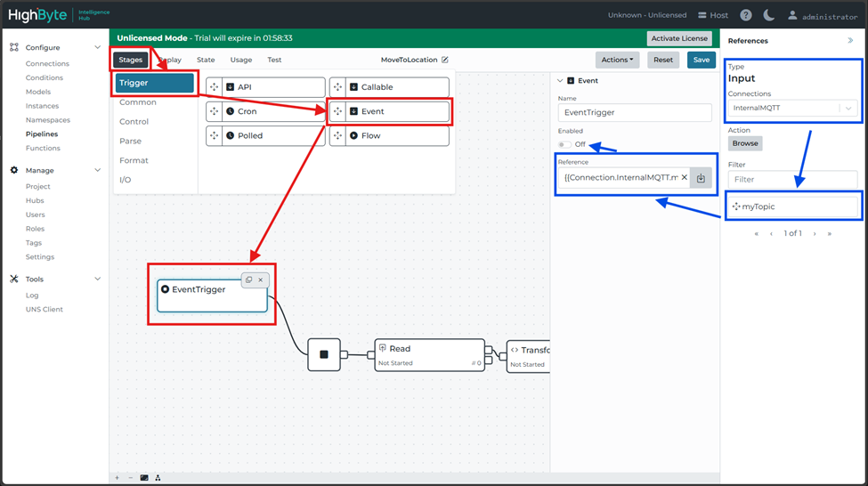Select the Read stage node
Image resolution: width=868 pixels, height=486 pixels.
[x=430, y=355]
